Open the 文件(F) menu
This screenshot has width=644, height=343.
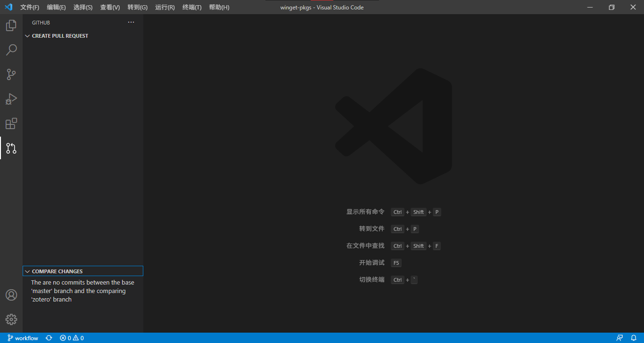(x=29, y=7)
